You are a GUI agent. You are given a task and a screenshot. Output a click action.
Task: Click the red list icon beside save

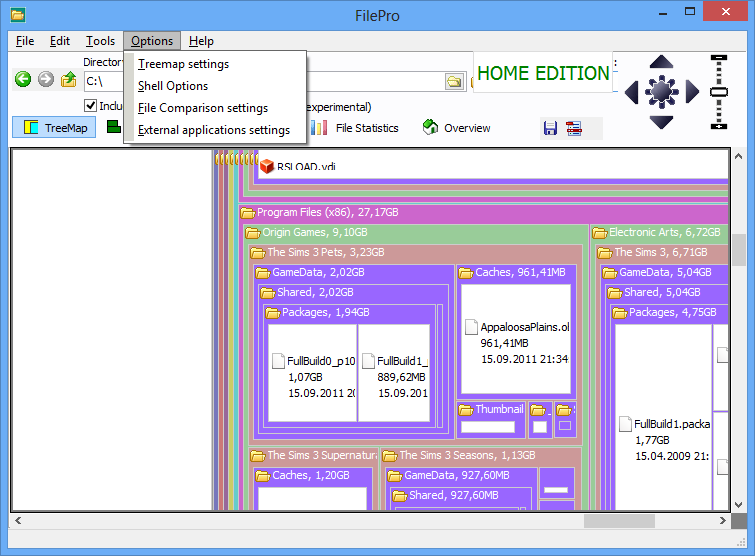[x=573, y=128]
